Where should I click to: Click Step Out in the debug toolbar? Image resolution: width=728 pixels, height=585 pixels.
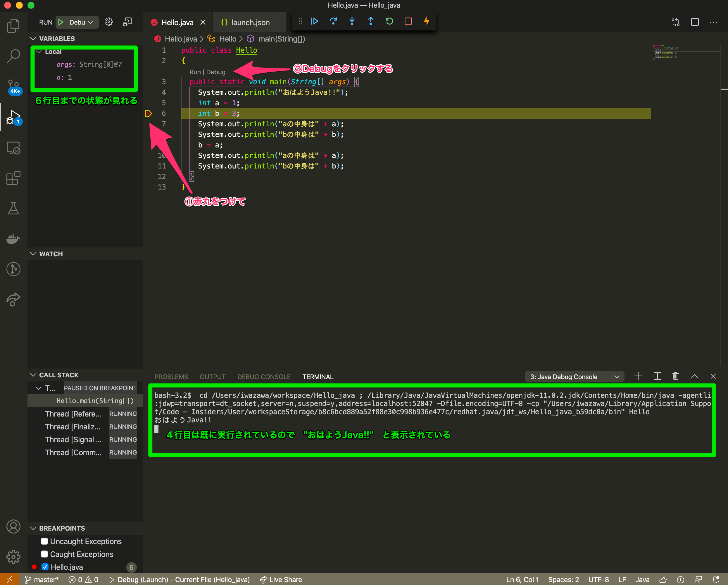(370, 21)
